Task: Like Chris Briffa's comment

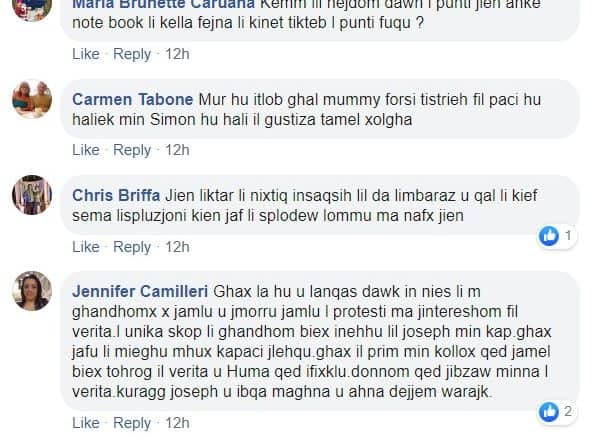Action: click(x=86, y=246)
